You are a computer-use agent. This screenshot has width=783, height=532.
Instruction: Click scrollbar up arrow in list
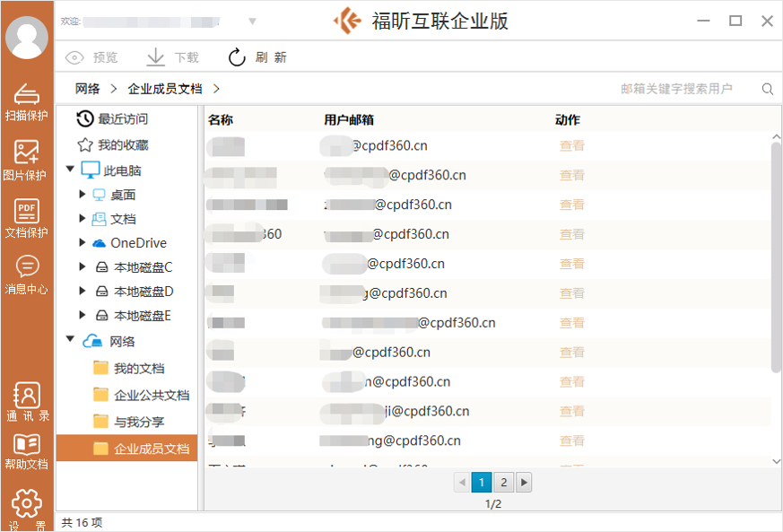[776, 136]
